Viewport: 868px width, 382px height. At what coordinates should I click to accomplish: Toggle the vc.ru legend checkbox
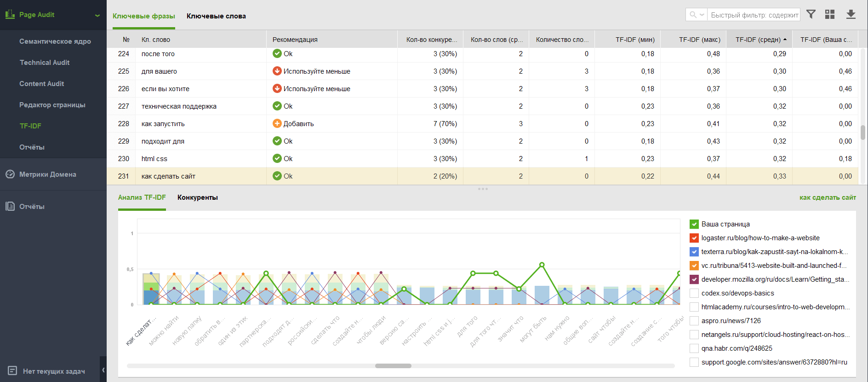point(694,266)
